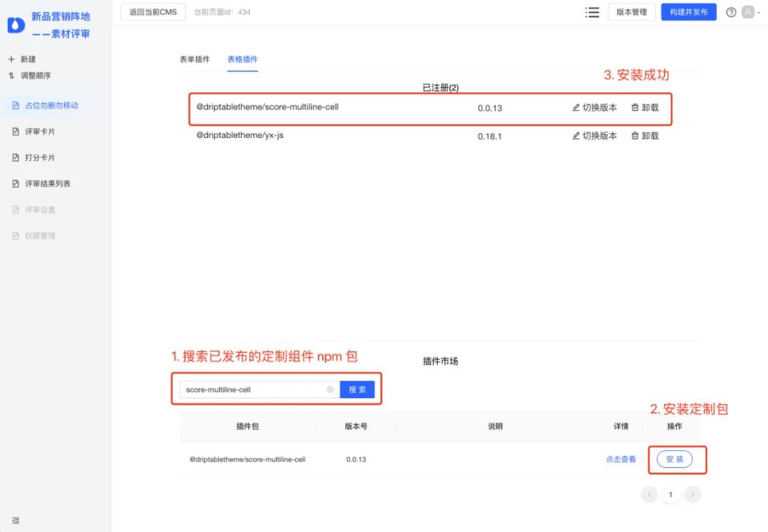Select the 表格插件 tab
This screenshot has width=768, height=532.
click(242, 60)
